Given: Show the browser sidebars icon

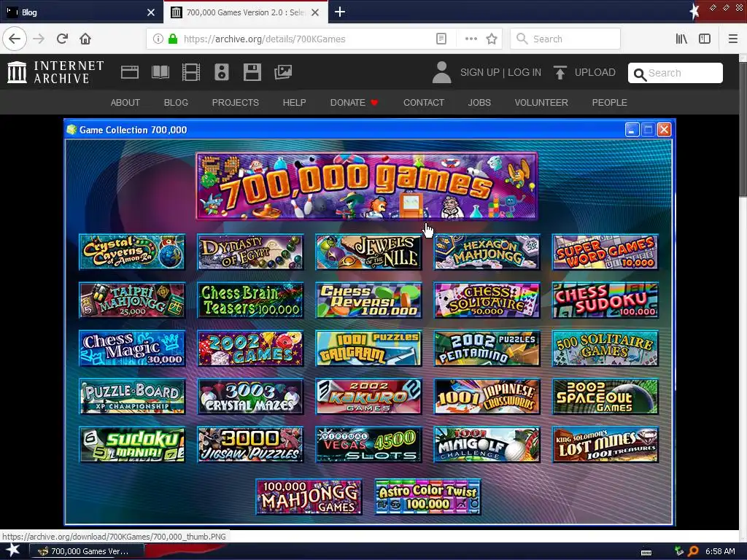Looking at the screenshot, I should pyautogui.click(x=705, y=39).
